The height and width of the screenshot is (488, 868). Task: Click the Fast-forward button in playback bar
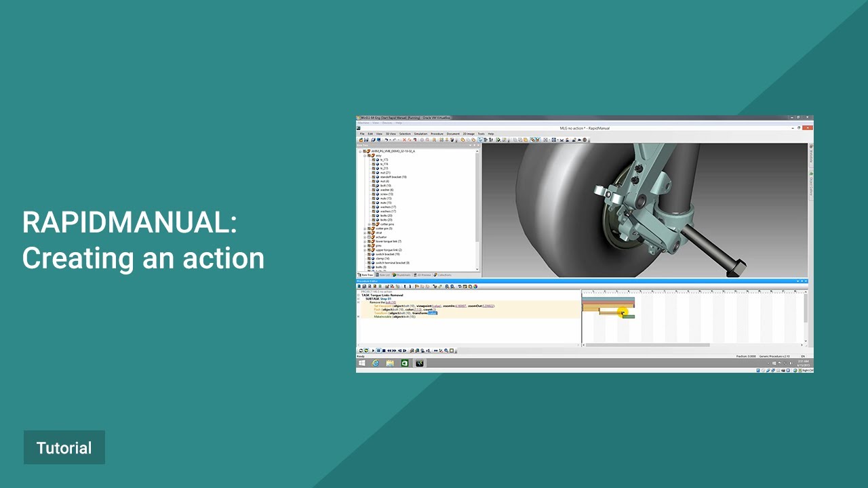point(395,350)
